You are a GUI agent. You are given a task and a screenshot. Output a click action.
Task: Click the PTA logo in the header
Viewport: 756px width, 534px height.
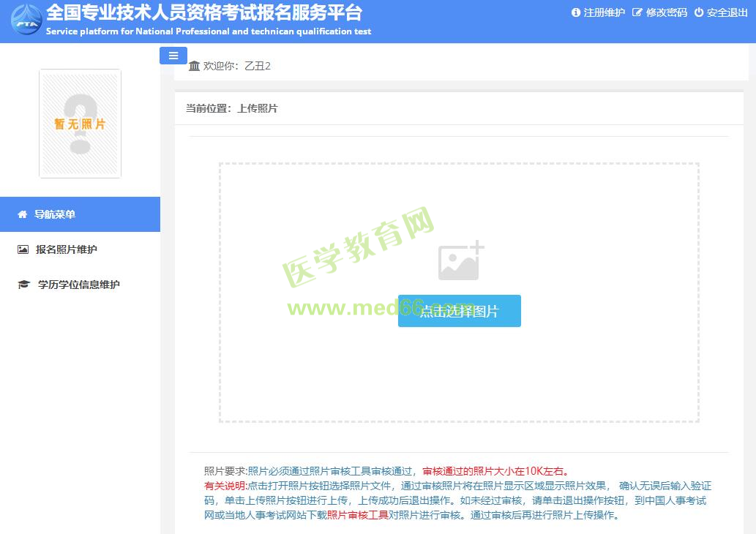coord(26,20)
